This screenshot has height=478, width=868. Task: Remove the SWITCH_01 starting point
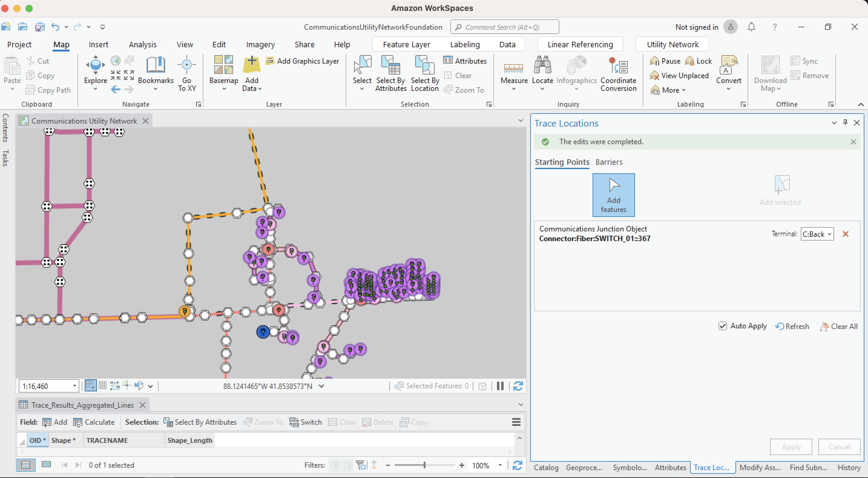click(x=845, y=234)
